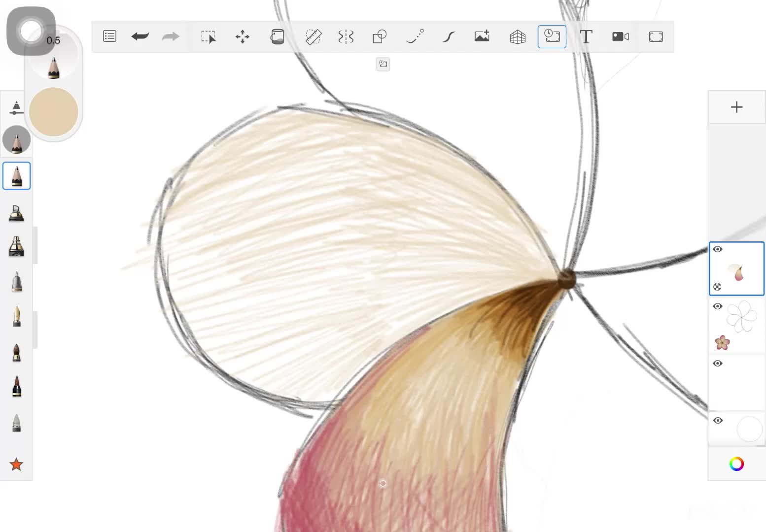766x532 pixels.
Task: Toggle full screen UI mode
Action: [656, 37]
